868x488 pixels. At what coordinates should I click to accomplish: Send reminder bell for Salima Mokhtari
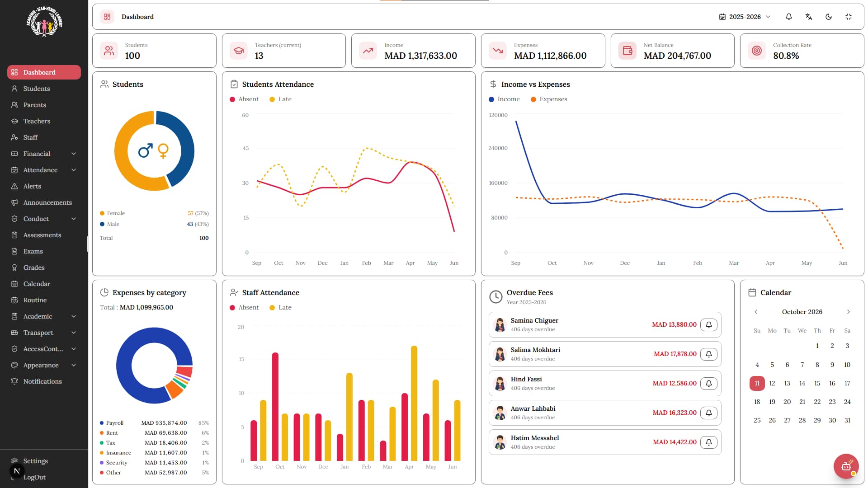709,354
